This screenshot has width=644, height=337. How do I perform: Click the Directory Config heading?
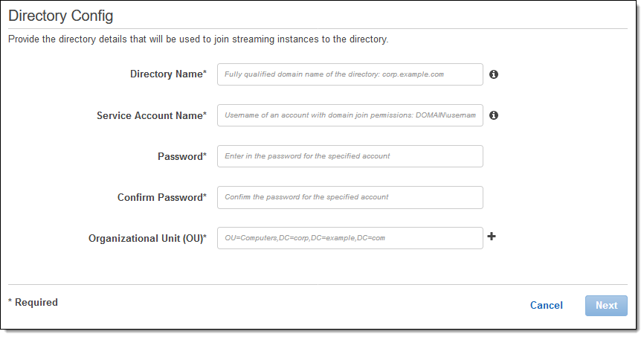click(61, 16)
